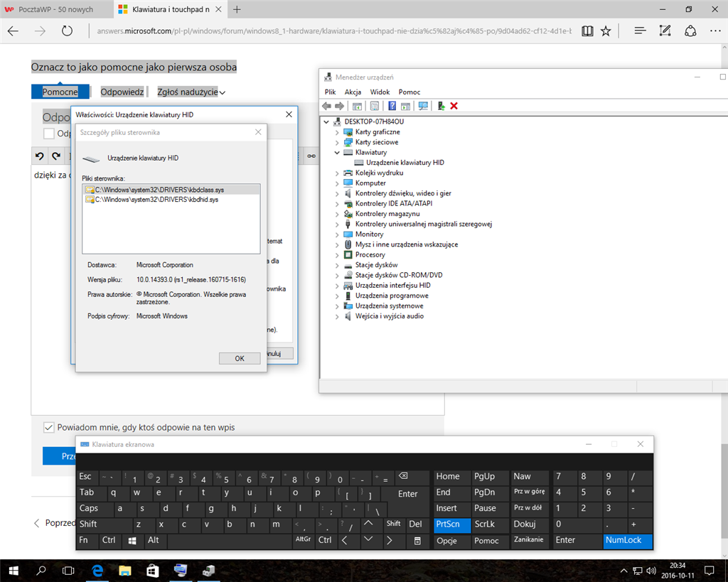Open a new tab in Edge
The height and width of the screenshot is (582, 728).
237,9
